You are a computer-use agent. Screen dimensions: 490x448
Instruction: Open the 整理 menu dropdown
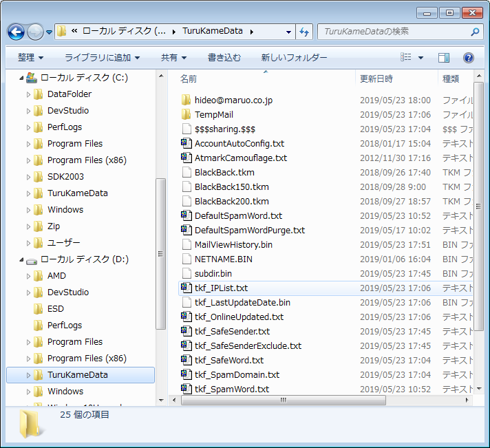click(x=30, y=58)
